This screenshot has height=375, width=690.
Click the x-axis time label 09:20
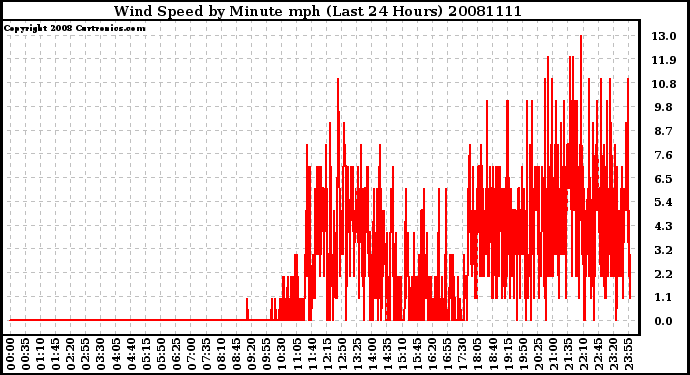coord(251,354)
